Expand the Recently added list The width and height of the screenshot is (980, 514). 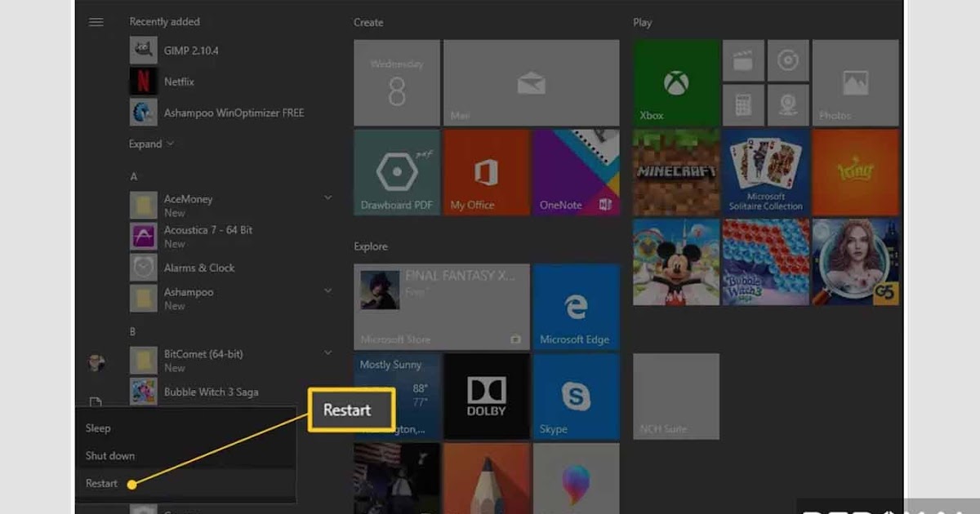coord(152,144)
